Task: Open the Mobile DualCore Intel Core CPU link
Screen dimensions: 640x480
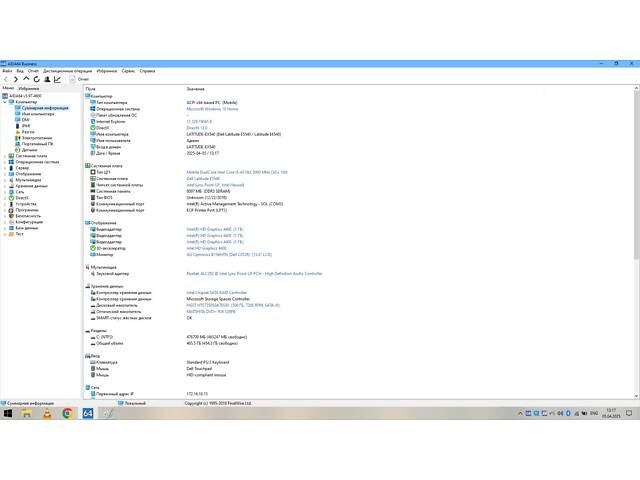Action: coord(237,172)
